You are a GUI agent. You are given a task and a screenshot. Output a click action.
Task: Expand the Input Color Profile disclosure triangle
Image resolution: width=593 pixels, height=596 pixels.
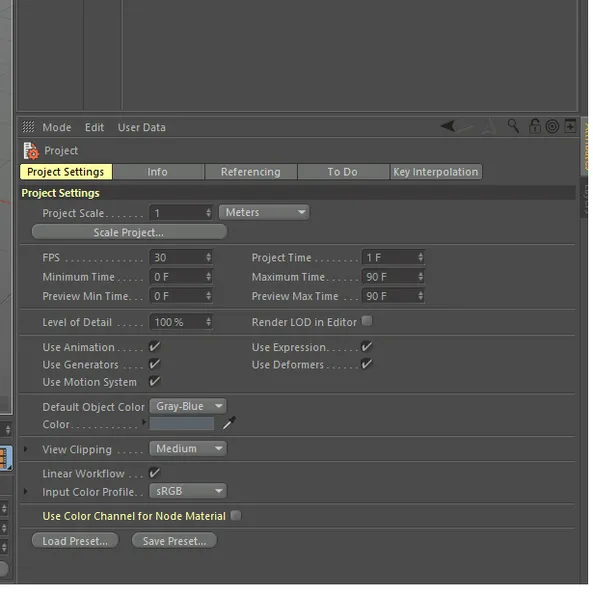pos(25,491)
